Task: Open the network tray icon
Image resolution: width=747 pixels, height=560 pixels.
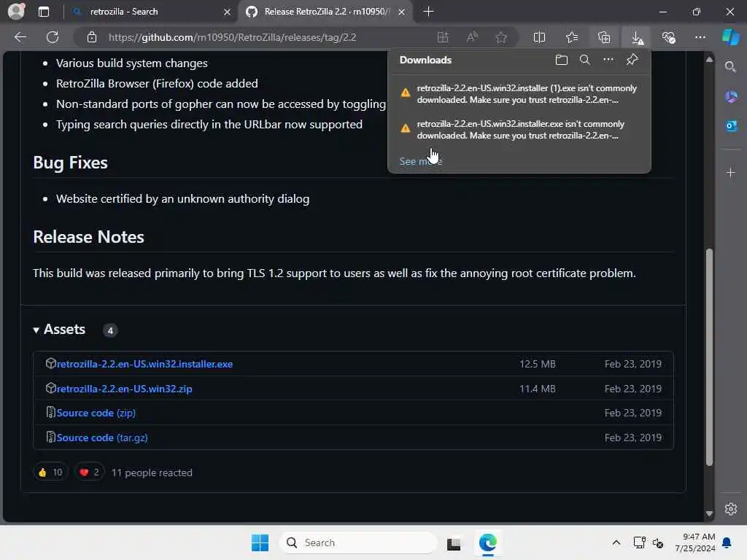Action: [639, 542]
